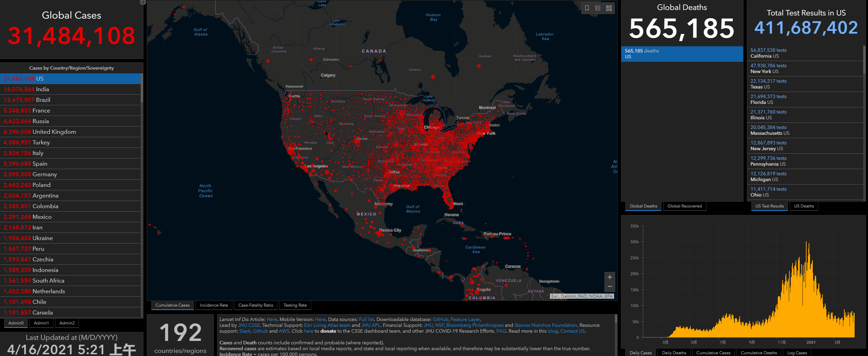
Task: Click the Florida test results row
Action: 805,99
